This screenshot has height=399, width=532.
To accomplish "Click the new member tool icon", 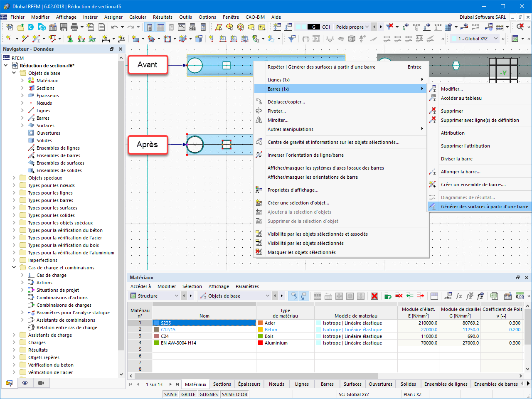I will click(36, 38).
